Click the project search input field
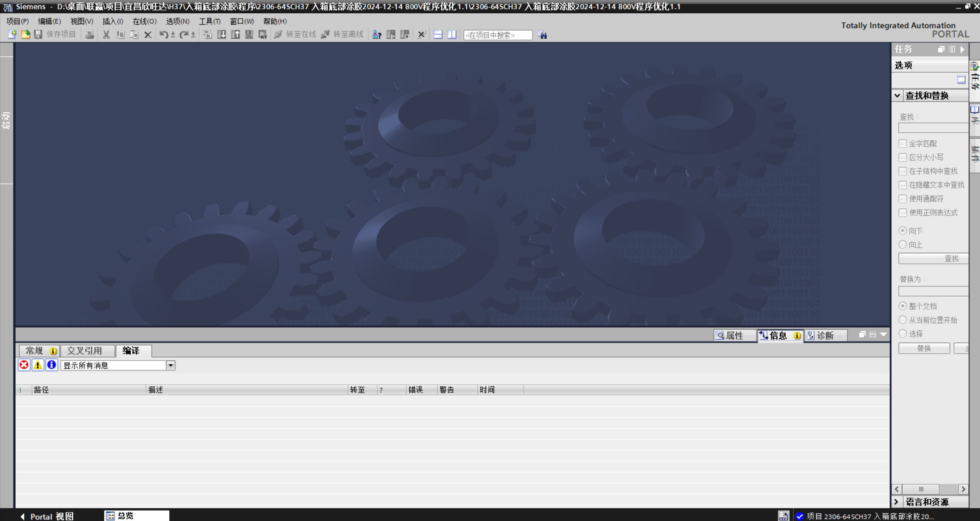This screenshot has width=980, height=521. tap(497, 35)
